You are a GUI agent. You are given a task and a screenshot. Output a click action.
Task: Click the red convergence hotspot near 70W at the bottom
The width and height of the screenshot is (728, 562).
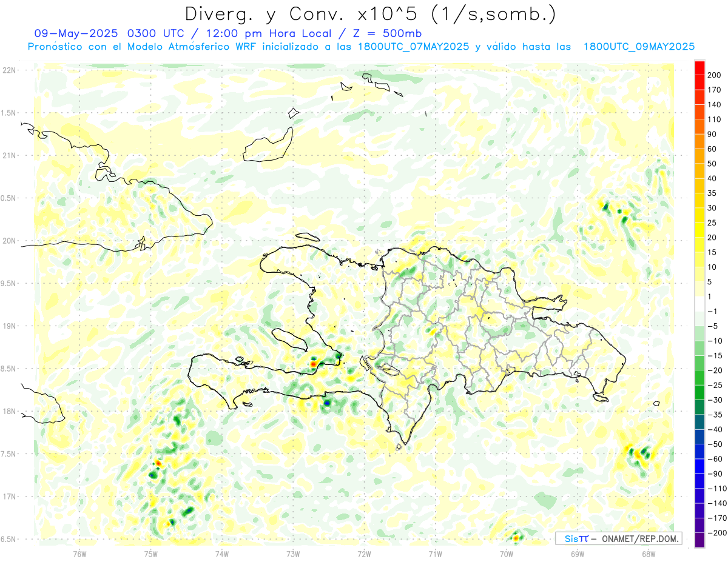pos(516,537)
